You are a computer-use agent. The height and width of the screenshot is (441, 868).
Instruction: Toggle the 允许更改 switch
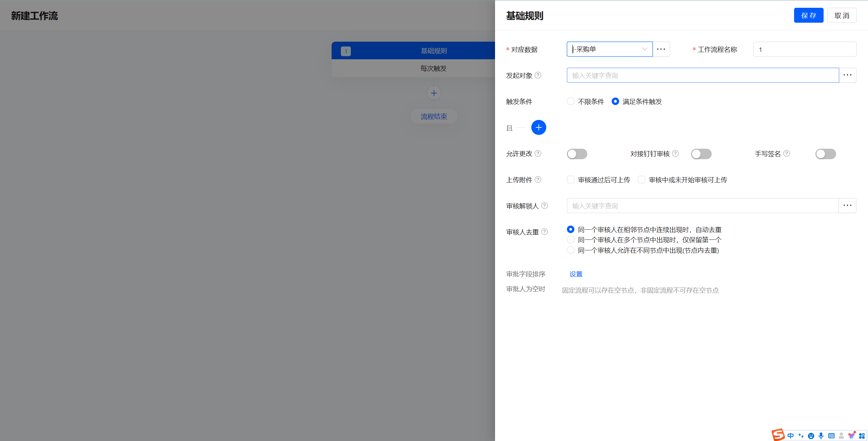coord(577,154)
